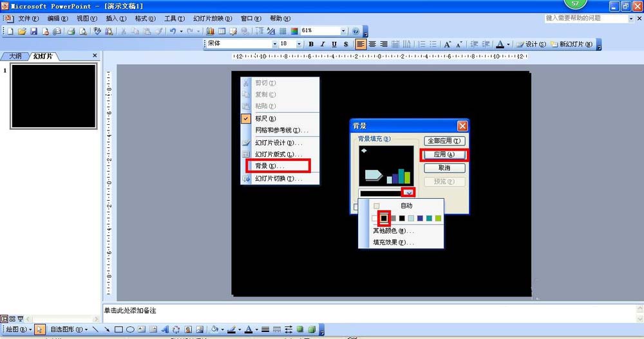Print the presentation using the printer icon
The width and height of the screenshot is (644, 339).
pos(71,31)
